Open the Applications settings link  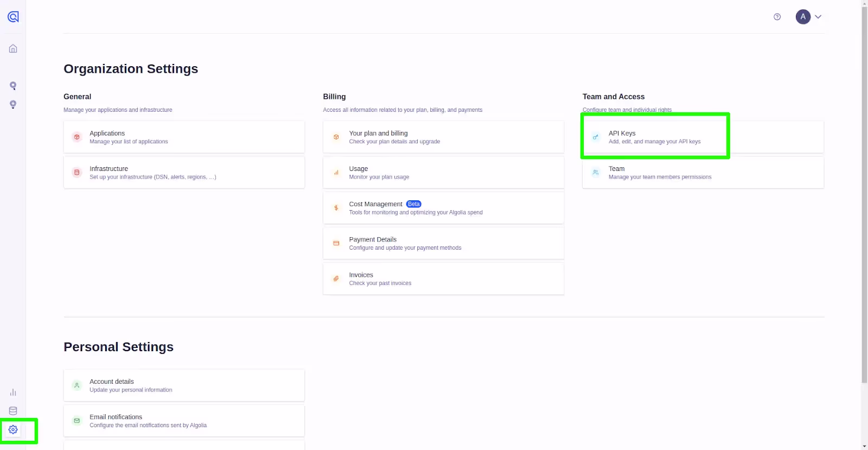pos(184,137)
